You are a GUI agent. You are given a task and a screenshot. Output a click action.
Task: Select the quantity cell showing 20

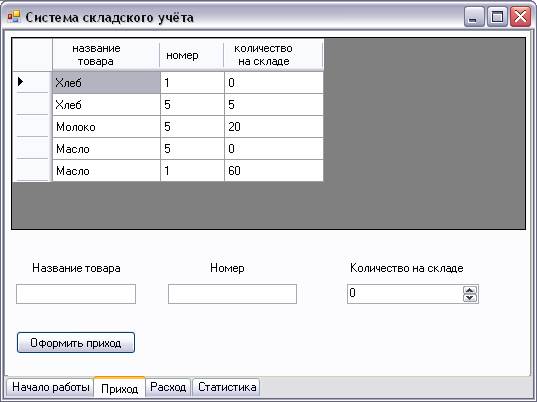(x=274, y=127)
